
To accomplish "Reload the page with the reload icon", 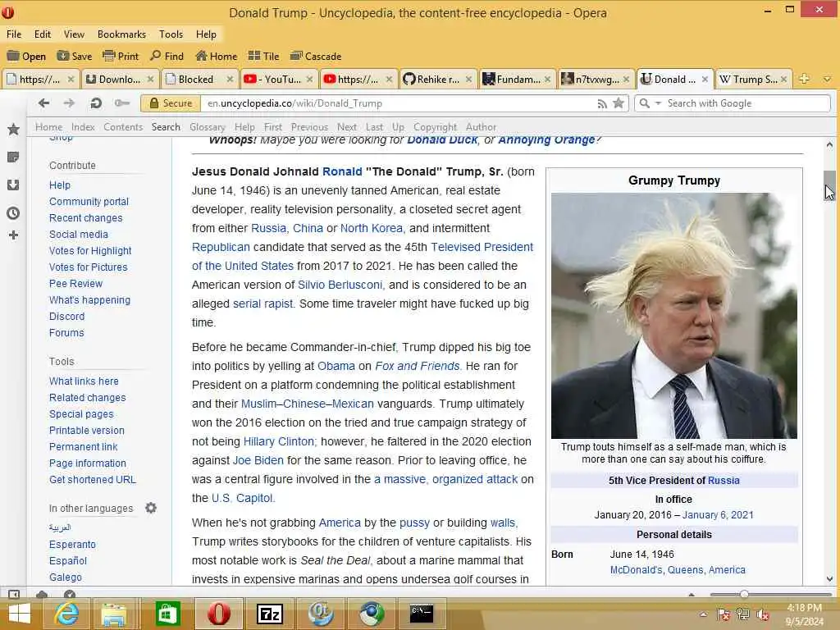I will pyautogui.click(x=96, y=103).
